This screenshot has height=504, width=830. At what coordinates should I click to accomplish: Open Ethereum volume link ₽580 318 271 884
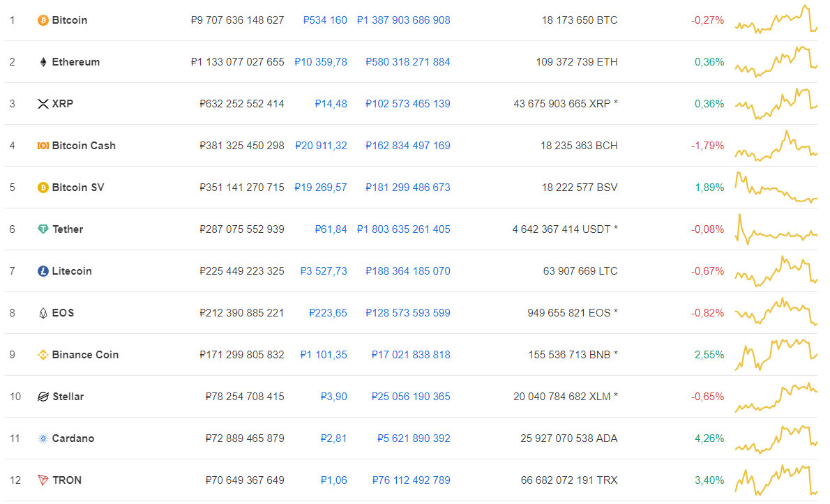(x=407, y=62)
